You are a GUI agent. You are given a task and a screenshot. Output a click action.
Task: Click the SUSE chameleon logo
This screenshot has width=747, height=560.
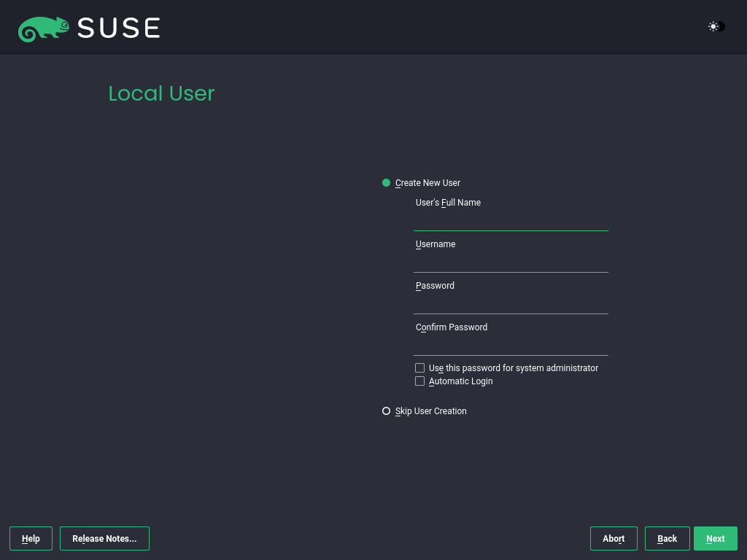click(x=42, y=28)
